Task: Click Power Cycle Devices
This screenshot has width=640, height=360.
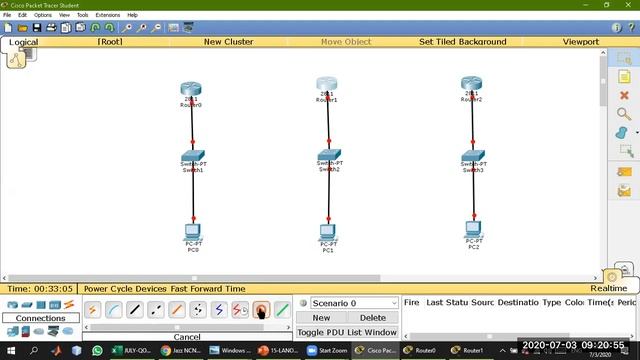Action: click(125, 289)
